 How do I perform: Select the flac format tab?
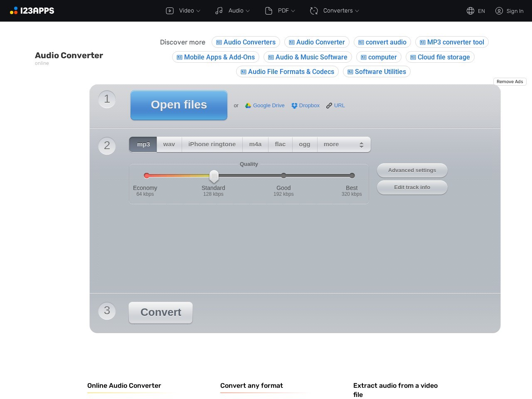coord(280,144)
